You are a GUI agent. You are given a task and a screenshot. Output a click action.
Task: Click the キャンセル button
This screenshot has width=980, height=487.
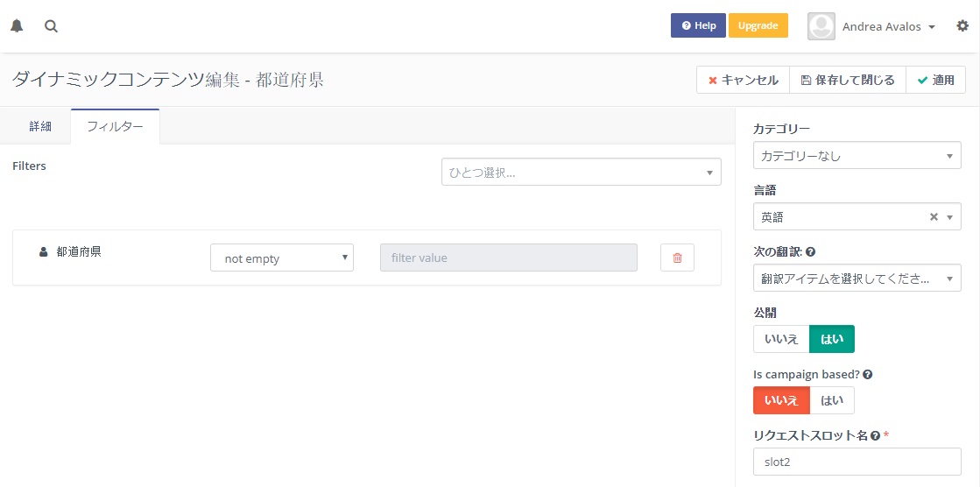pyautogui.click(x=744, y=80)
